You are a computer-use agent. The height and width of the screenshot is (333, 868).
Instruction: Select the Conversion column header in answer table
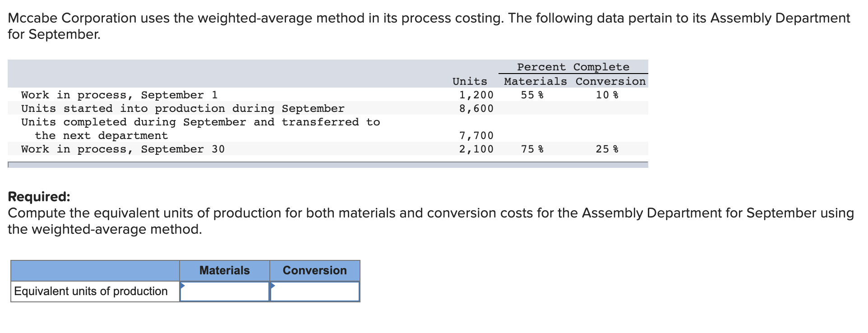coord(315,270)
